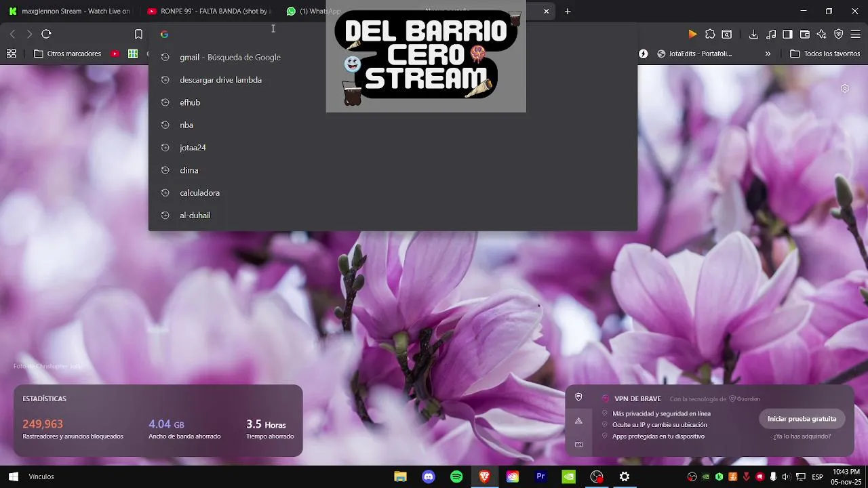The width and height of the screenshot is (868, 488).
Task: Open the Todos los favoritos folder
Action: 825,54
